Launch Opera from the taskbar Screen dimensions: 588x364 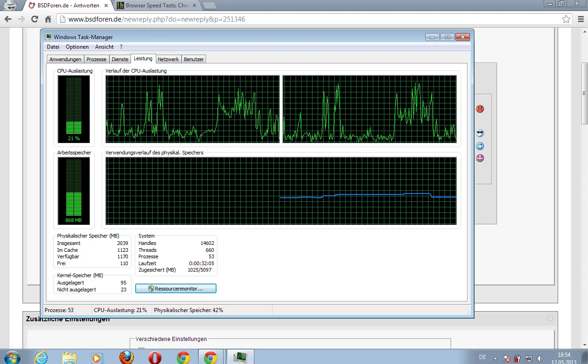pos(155,357)
